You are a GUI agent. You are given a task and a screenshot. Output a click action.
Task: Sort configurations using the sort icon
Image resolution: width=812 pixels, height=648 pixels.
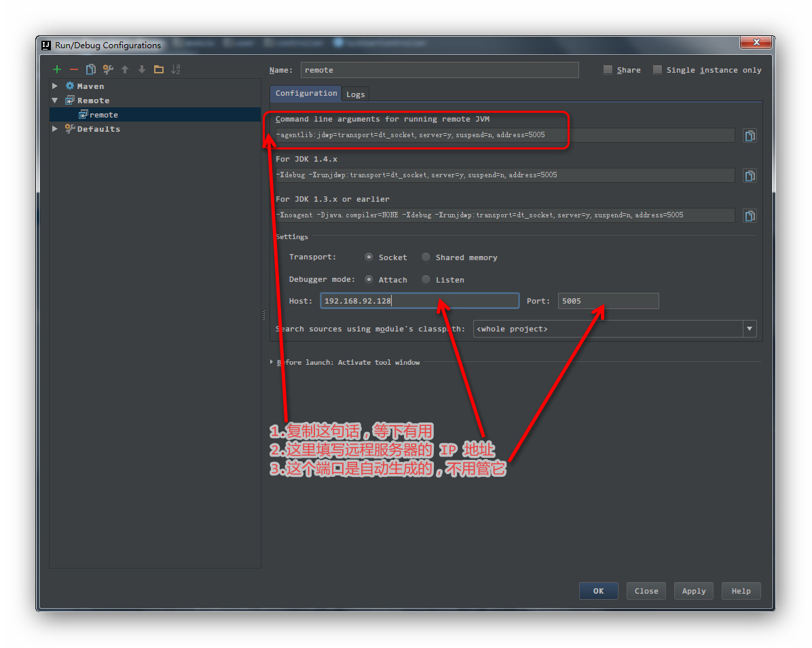point(176,69)
